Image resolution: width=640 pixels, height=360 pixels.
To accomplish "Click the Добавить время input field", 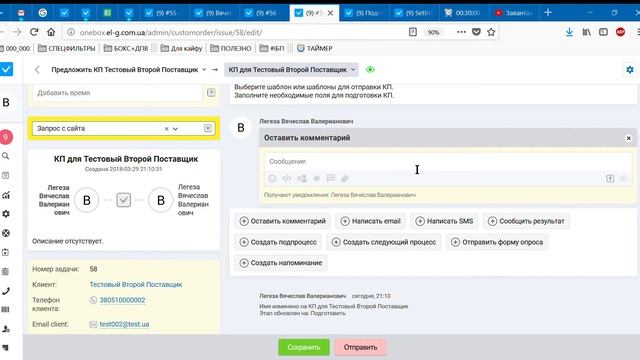I will pyautogui.click(x=118, y=93).
